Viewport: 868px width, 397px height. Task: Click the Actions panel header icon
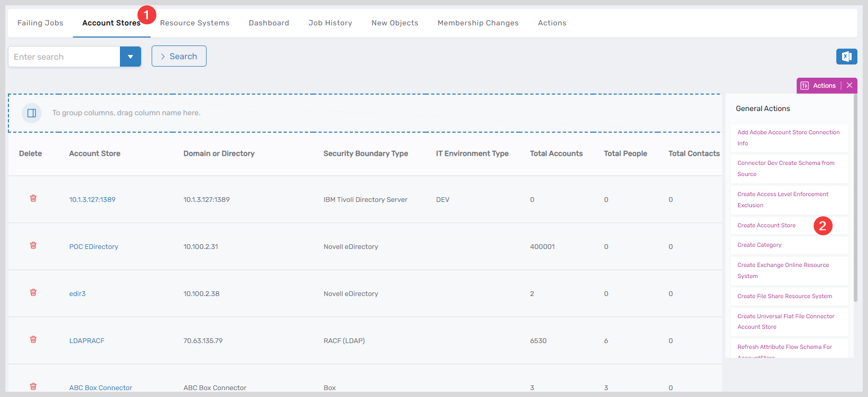(x=805, y=86)
